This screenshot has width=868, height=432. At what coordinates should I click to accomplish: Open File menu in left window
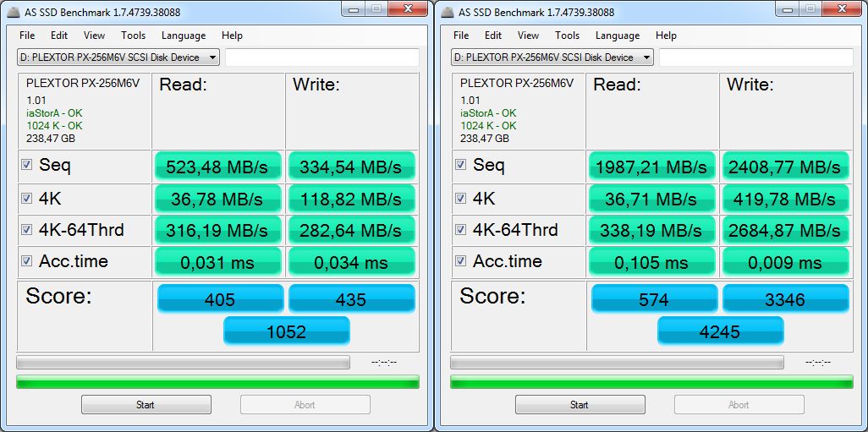click(27, 36)
